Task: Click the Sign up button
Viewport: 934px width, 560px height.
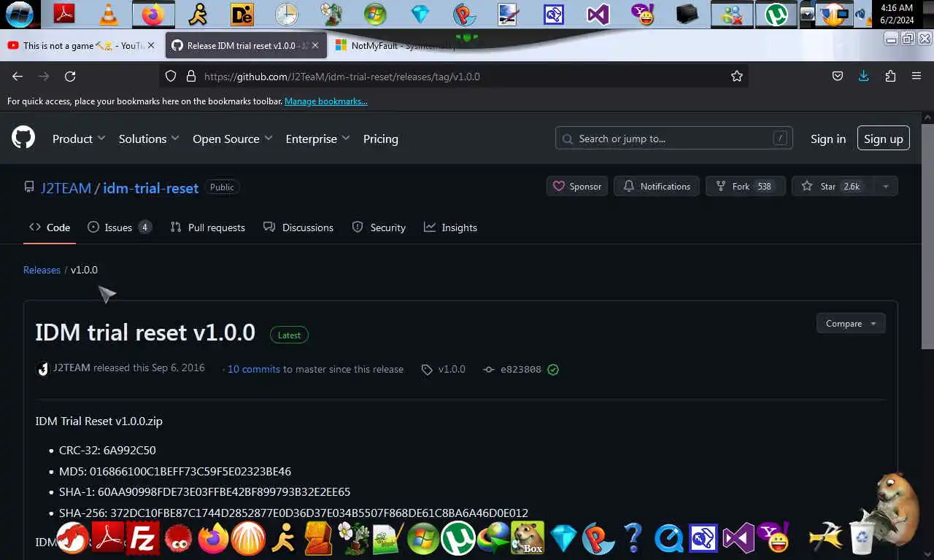Action: [x=884, y=139]
